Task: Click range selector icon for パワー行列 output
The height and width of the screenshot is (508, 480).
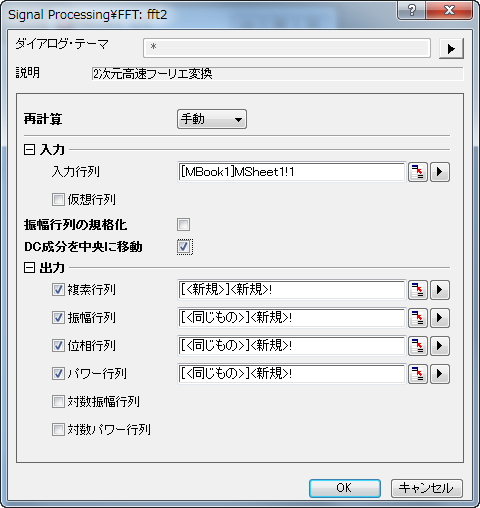Action: click(418, 374)
